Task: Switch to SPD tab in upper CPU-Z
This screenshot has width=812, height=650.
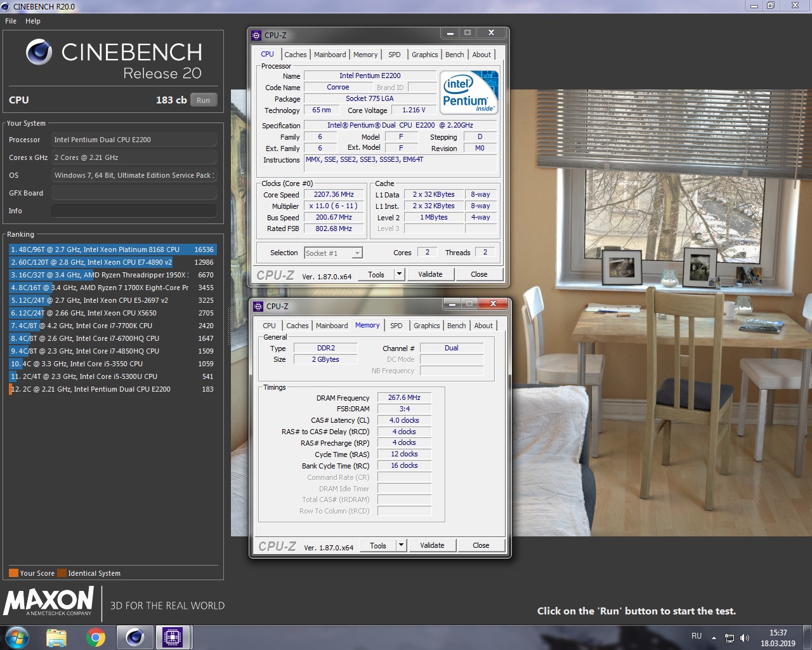Action: 395,55
